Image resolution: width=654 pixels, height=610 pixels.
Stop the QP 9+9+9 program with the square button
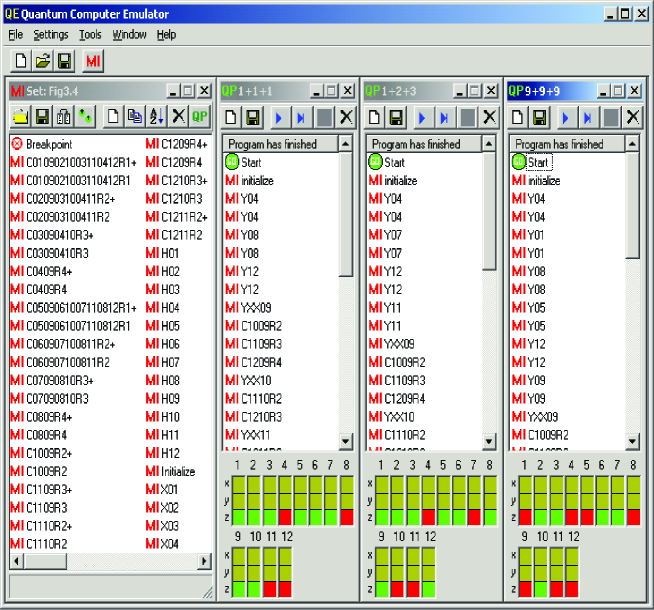click(x=609, y=118)
